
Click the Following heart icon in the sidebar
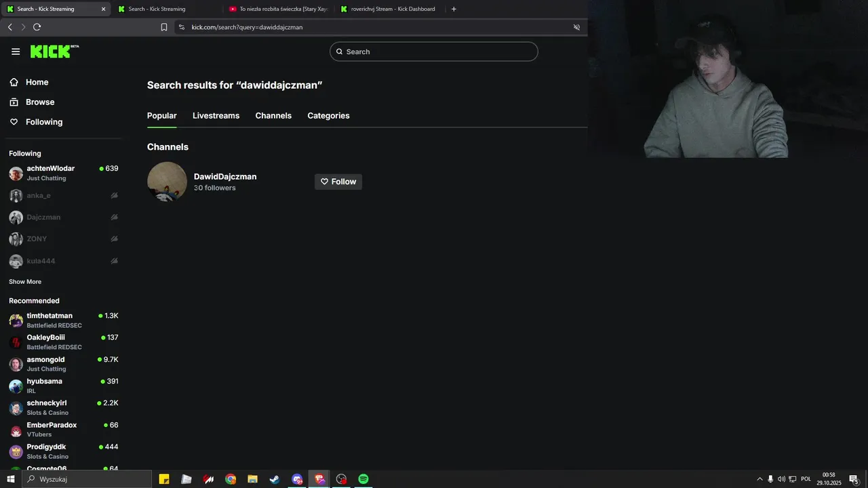pyautogui.click(x=14, y=122)
